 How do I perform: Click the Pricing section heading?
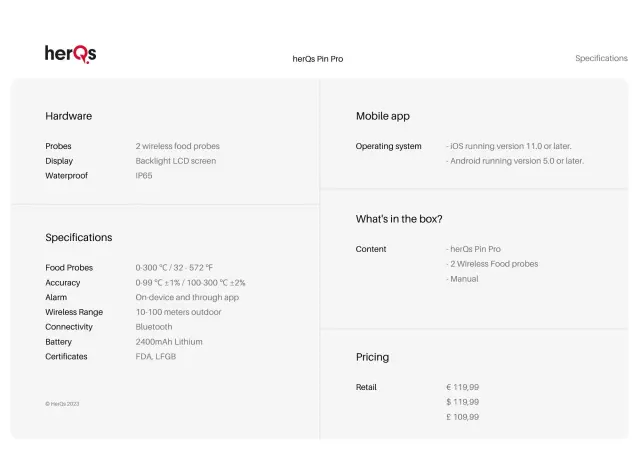372,357
